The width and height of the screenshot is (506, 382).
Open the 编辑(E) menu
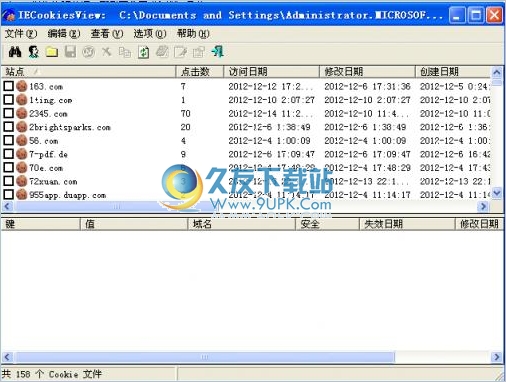(x=64, y=34)
